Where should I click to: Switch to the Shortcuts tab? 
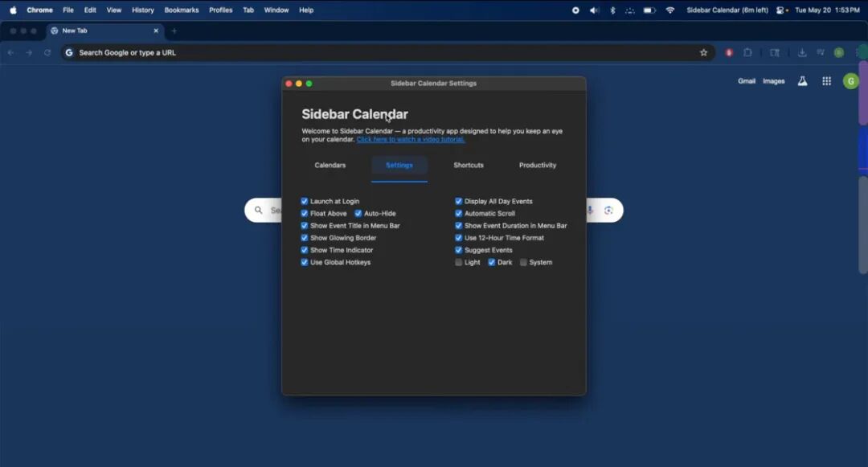[x=469, y=166]
